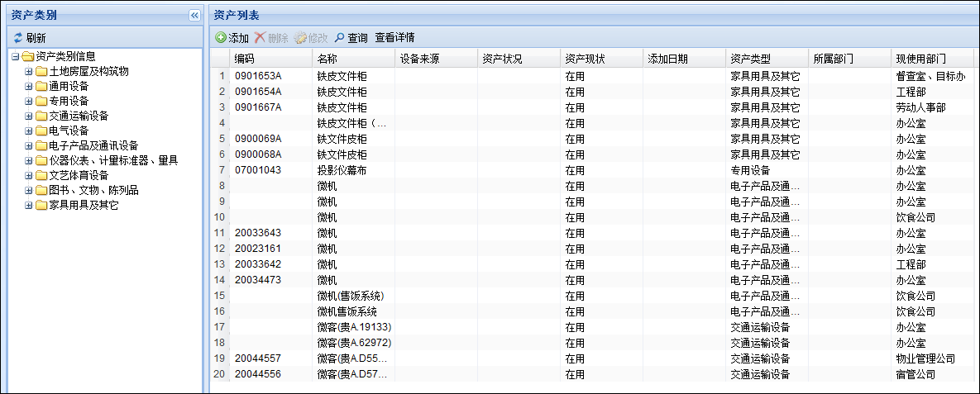This screenshot has width=980, height=394.
Task: Click the 微客(贵A.62972) name cell
Action: tap(353, 342)
